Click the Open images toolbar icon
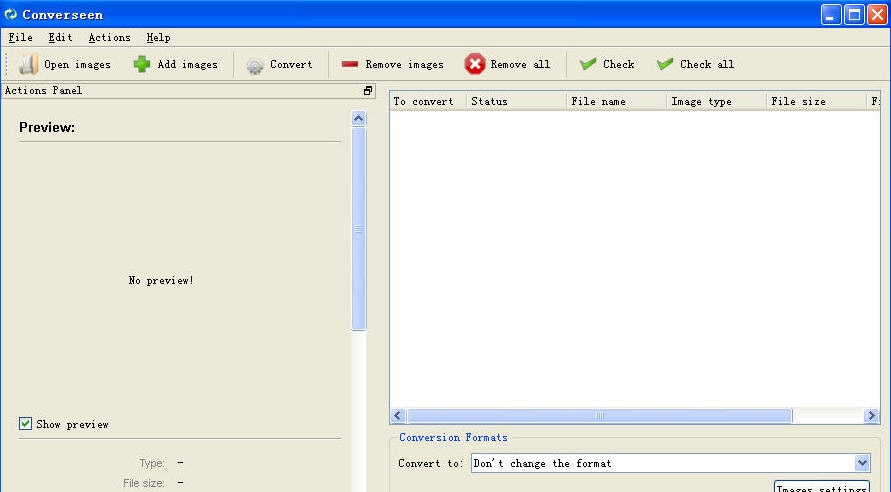 coord(28,64)
